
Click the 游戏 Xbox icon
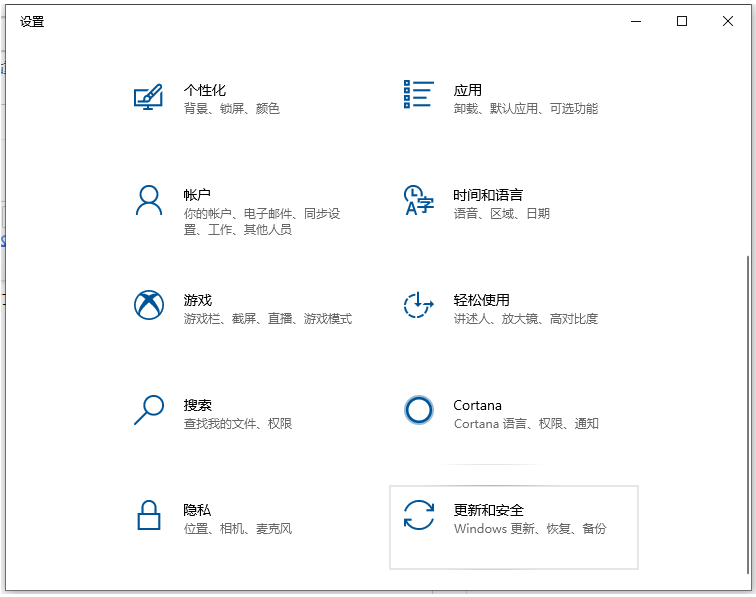coord(149,305)
